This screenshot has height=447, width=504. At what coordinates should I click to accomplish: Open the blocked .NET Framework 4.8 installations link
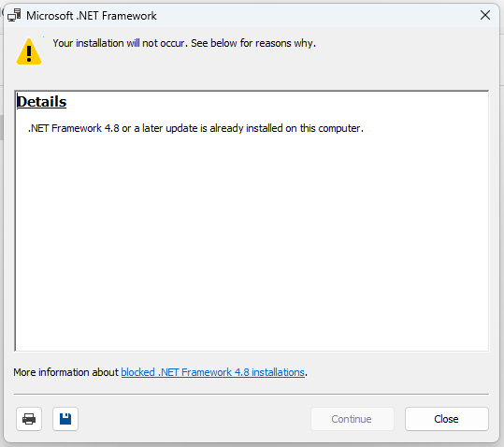click(213, 372)
